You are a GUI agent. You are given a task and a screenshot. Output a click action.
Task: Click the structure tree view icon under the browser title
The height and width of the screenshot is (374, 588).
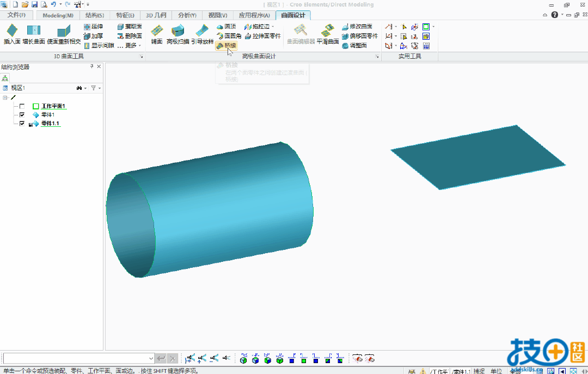(x=5, y=78)
